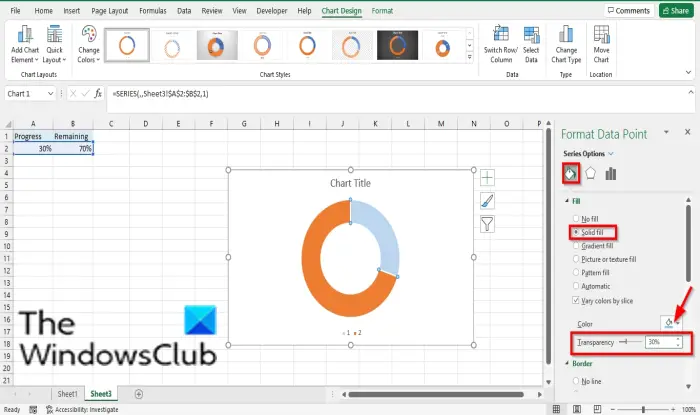
Task: Click cell B2 with 70%
Action: [73, 149]
